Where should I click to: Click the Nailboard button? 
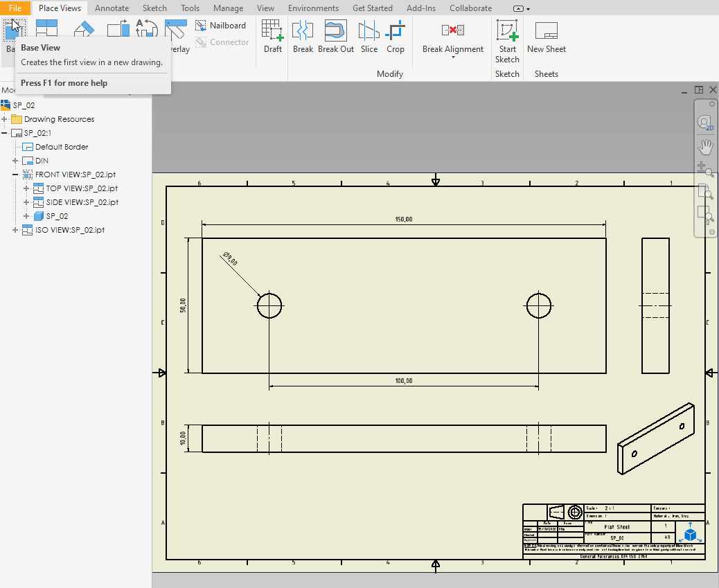pos(221,26)
